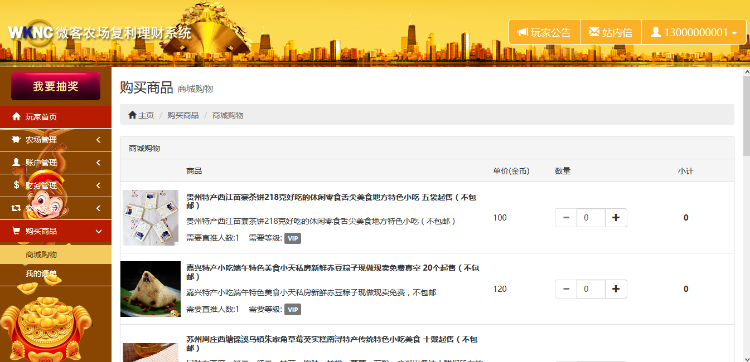
Task: Click the 苏州周庄 product thumbnail
Action: pyautogui.click(x=151, y=352)
